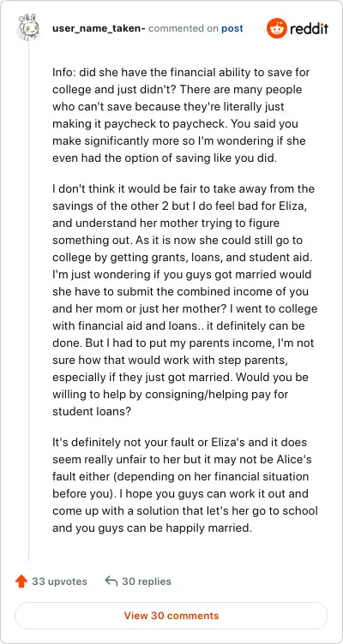Click the reply arrow icon beside 30 replies
343x644 pixels.
(111, 581)
